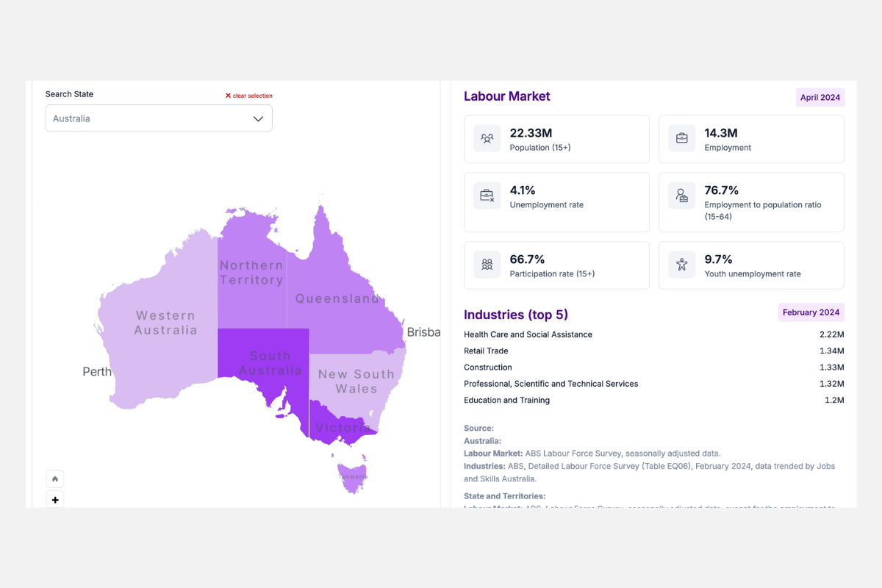
Task: Click the Employment to population ratio person icon
Action: [681, 195]
